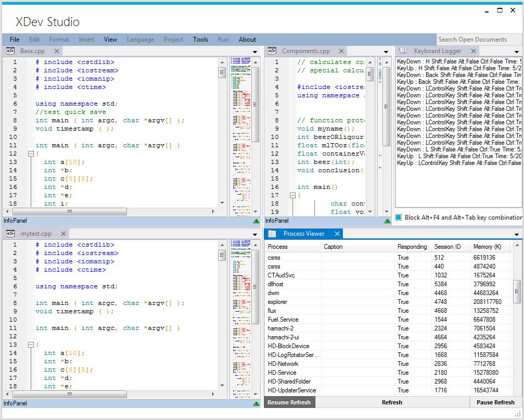Click the Components.cpp file icon

click(x=272, y=51)
